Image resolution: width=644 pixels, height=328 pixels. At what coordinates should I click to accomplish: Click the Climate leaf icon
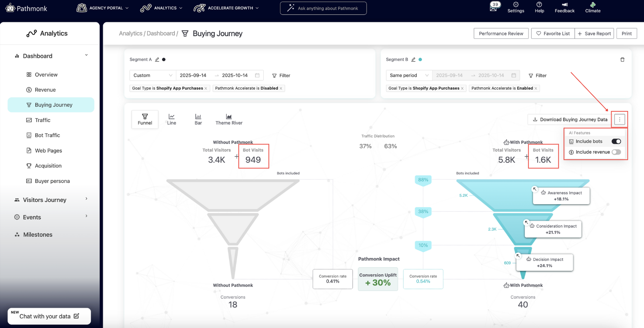click(593, 5)
